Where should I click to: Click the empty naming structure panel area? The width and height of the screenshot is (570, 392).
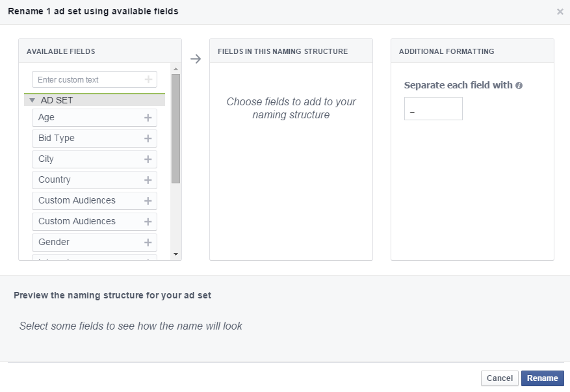[291, 189]
